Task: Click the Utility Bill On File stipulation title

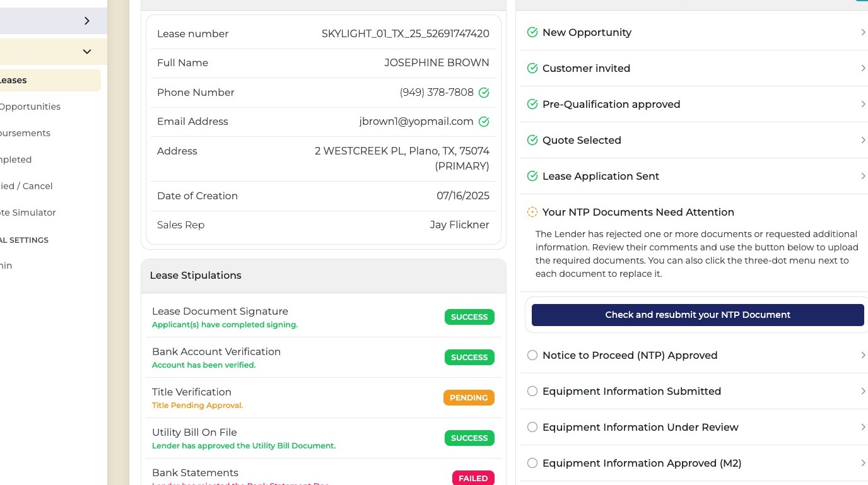Action: click(194, 433)
